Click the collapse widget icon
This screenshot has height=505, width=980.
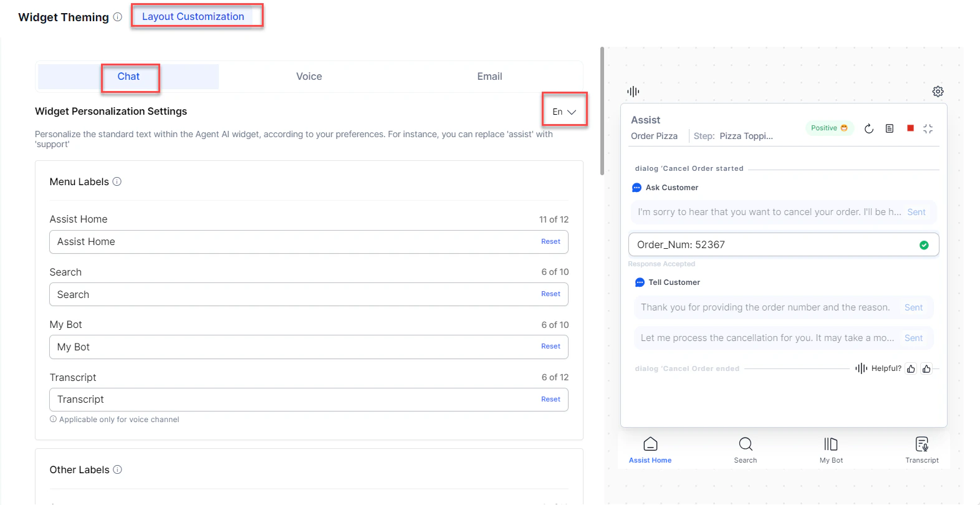point(928,128)
